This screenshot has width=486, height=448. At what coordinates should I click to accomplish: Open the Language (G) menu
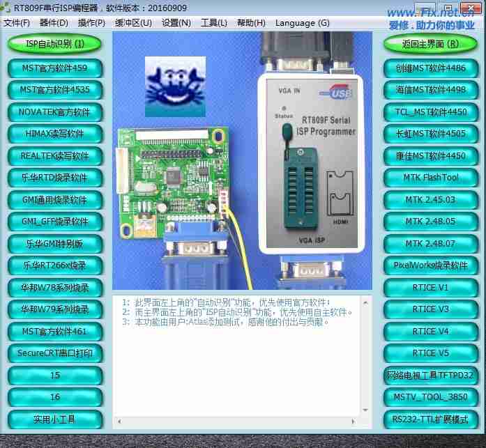click(x=302, y=22)
